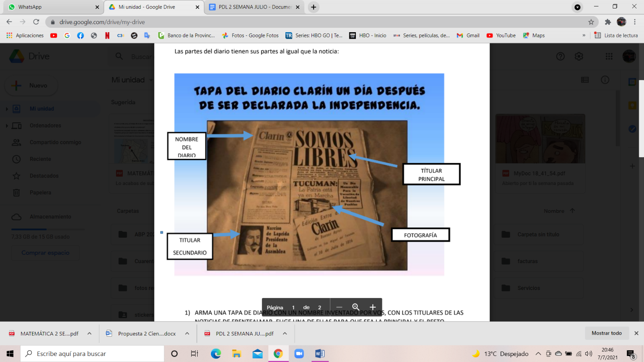
Task: Open Task View in taskbar
Action: [195, 354]
